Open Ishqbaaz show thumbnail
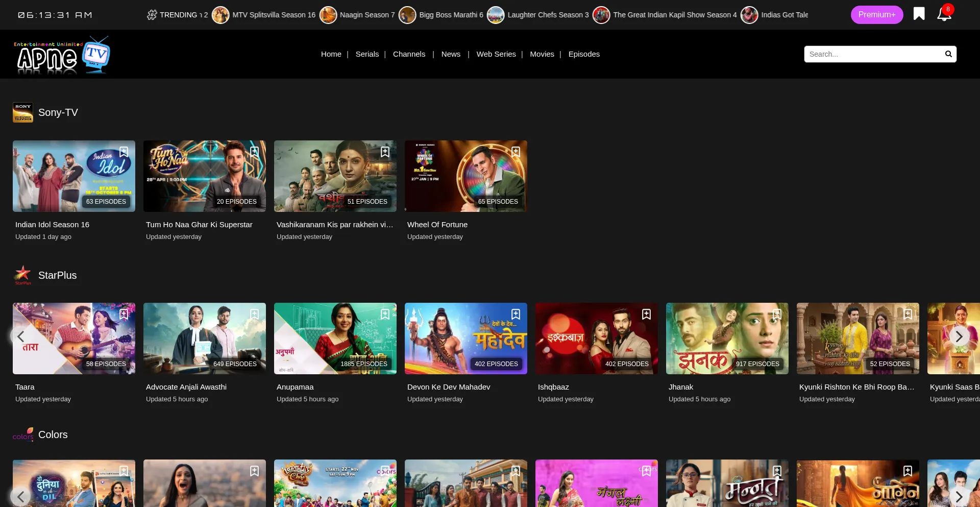980x507 pixels. [x=597, y=339]
